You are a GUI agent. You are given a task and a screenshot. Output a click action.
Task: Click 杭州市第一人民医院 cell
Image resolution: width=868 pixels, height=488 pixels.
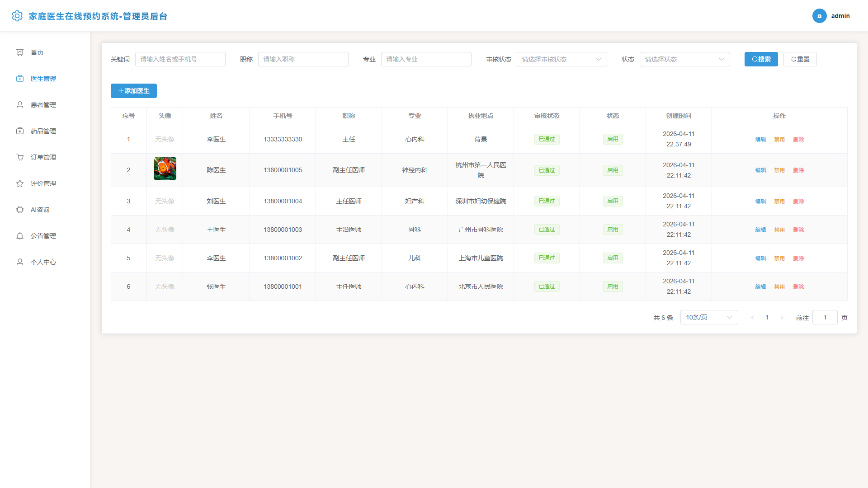tap(481, 170)
